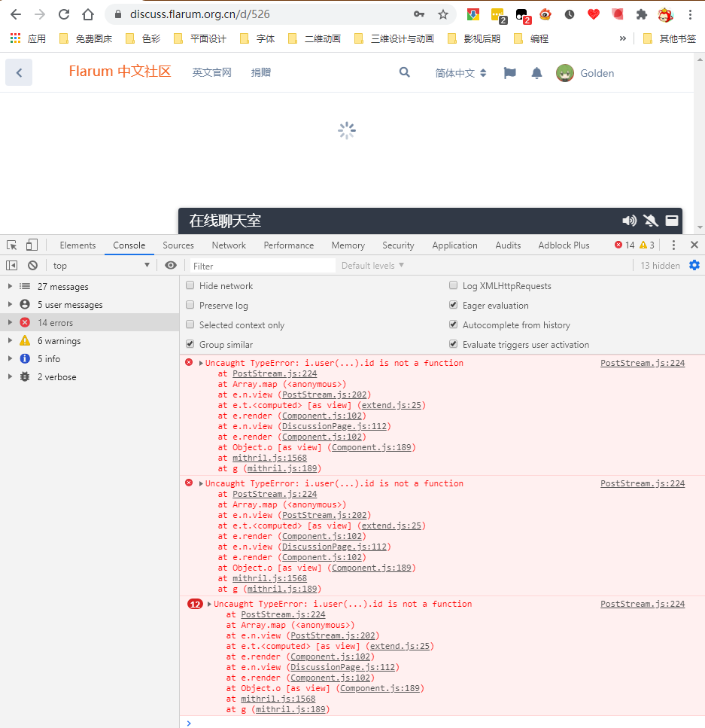Activate DevTools inspect element picker
Screen dimensions: 705x728
(x=12, y=245)
